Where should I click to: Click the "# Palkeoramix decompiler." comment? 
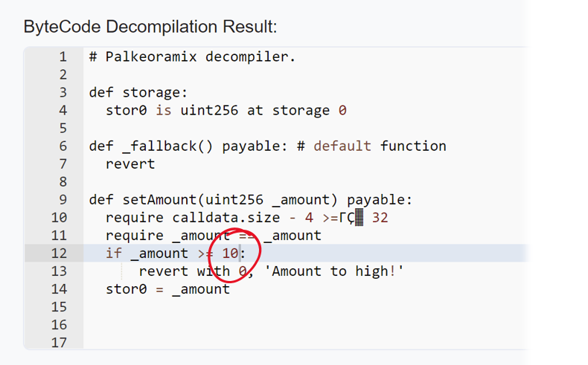tap(192, 56)
